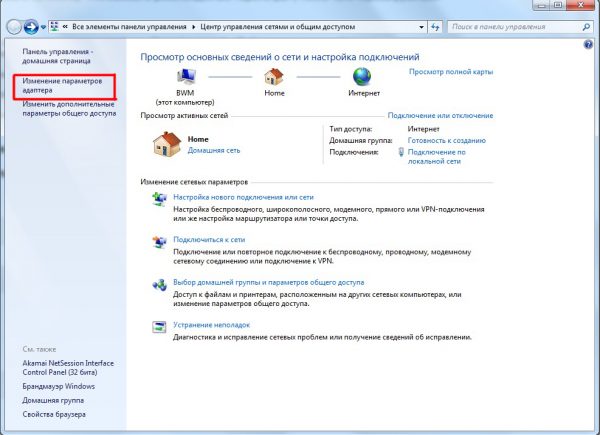Click the large Home house icon in active networks
600x435 pixels.
166,144
